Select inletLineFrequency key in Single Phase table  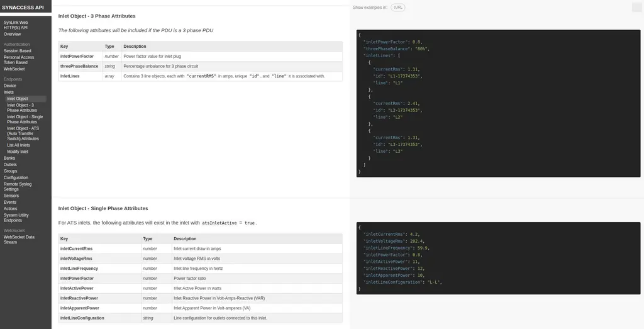click(79, 268)
